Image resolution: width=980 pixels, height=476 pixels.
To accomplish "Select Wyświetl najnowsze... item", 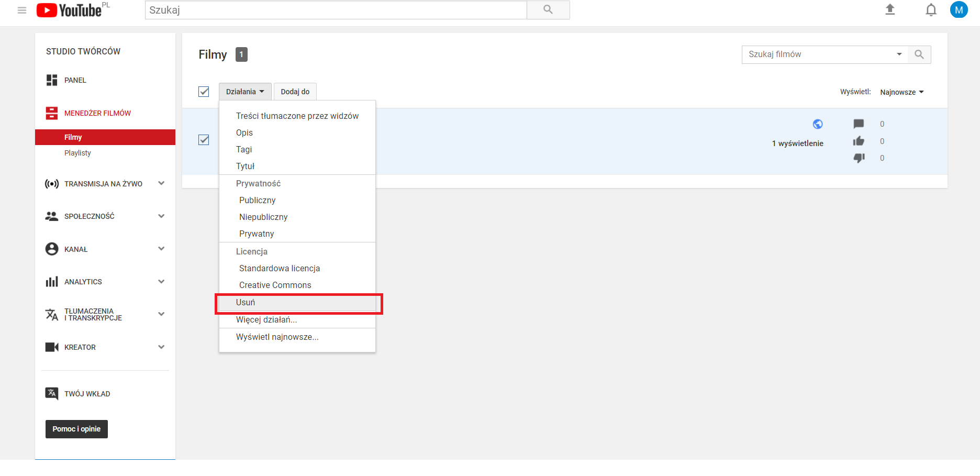I will tap(297, 337).
